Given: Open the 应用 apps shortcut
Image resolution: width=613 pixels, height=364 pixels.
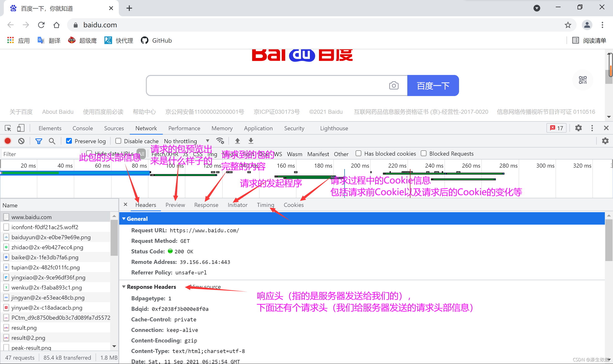Looking at the screenshot, I should click(x=18, y=40).
